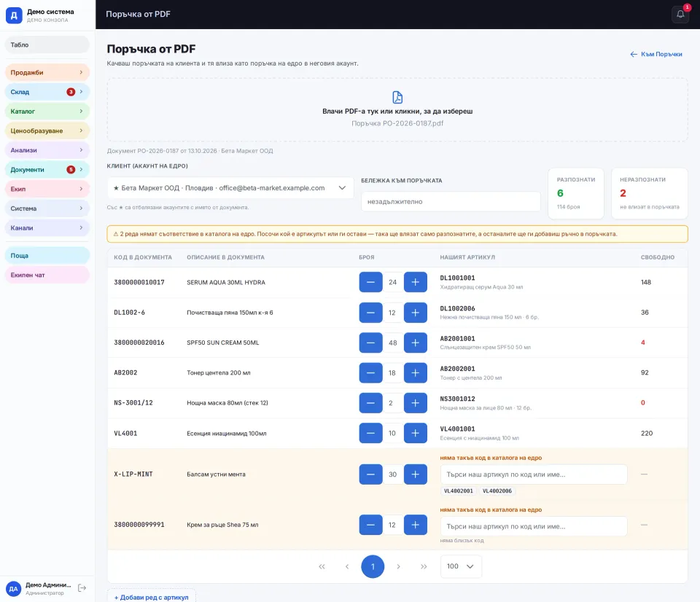Open the client account dropdown
Image resolution: width=700 pixels, height=602 pixels.
tap(230, 188)
